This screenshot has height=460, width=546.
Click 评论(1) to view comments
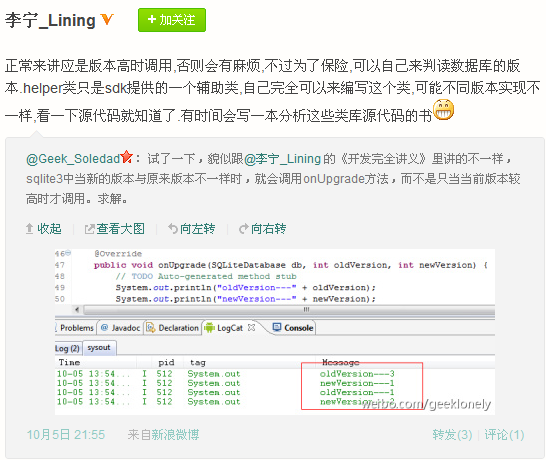[504, 435]
